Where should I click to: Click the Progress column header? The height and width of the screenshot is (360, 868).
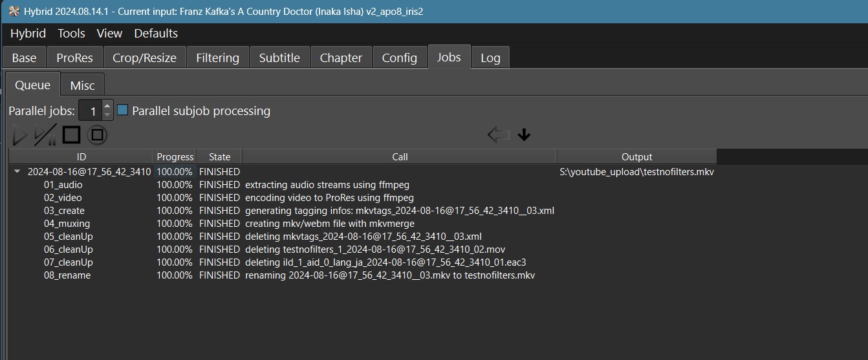coord(175,156)
